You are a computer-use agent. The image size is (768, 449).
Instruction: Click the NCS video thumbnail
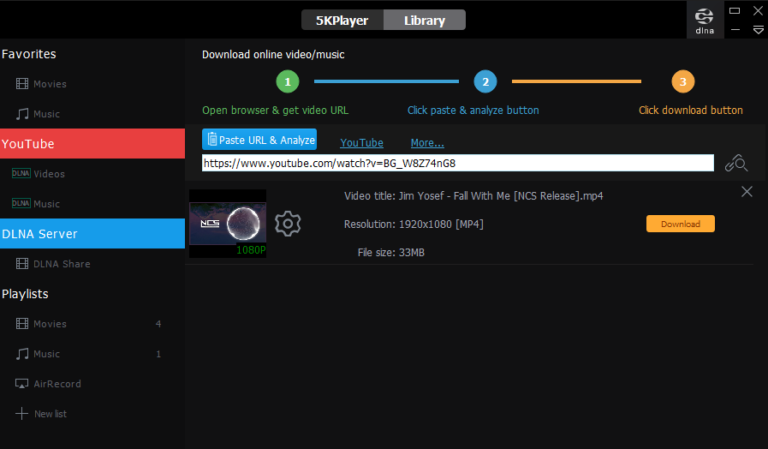pyautogui.click(x=228, y=223)
